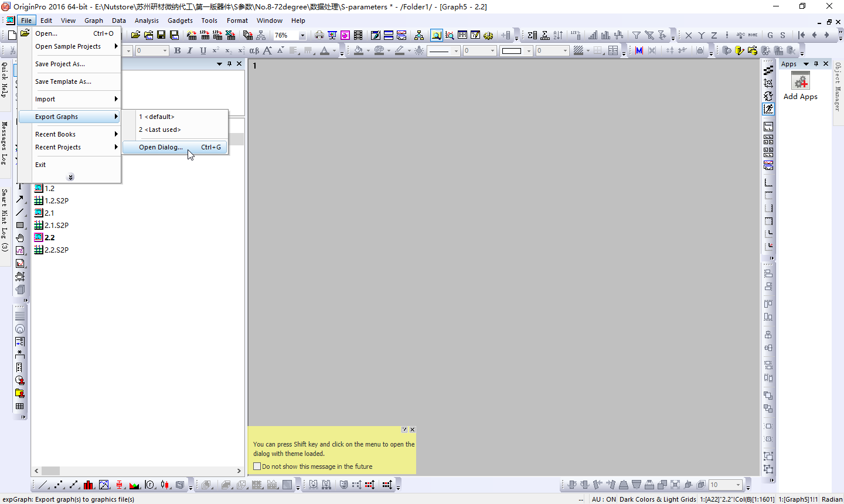Click the red M mask icon

(639, 51)
